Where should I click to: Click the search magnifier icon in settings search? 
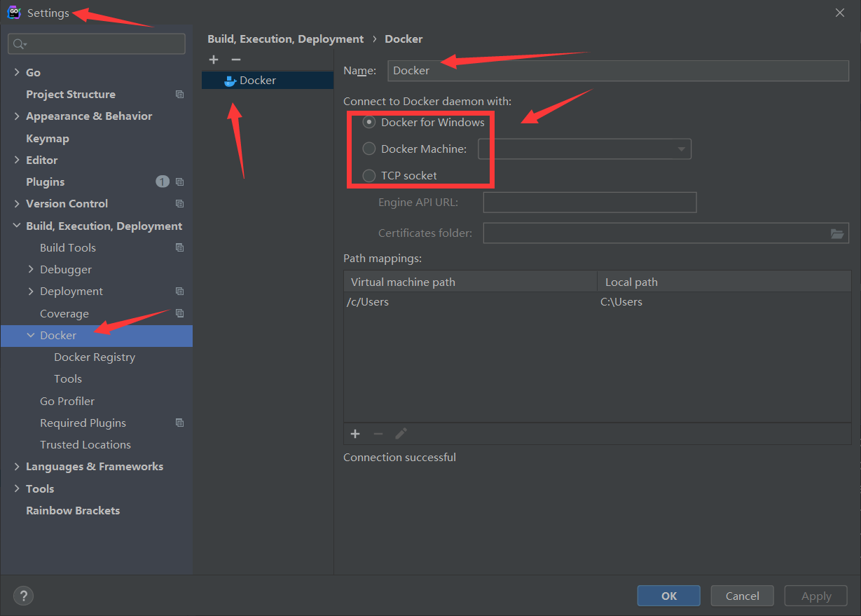pyautogui.click(x=19, y=44)
